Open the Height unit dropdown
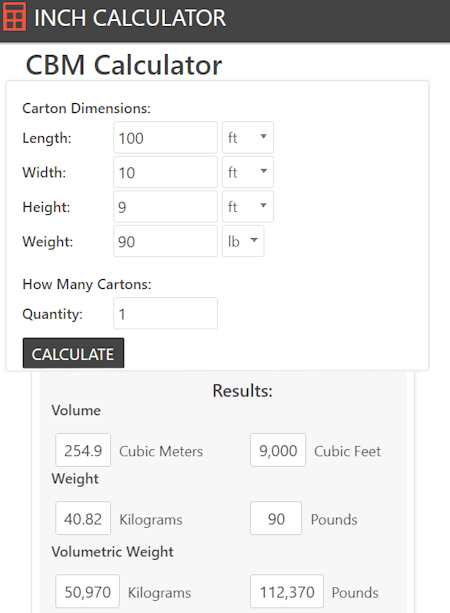This screenshot has width=450, height=613. pos(248,206)
